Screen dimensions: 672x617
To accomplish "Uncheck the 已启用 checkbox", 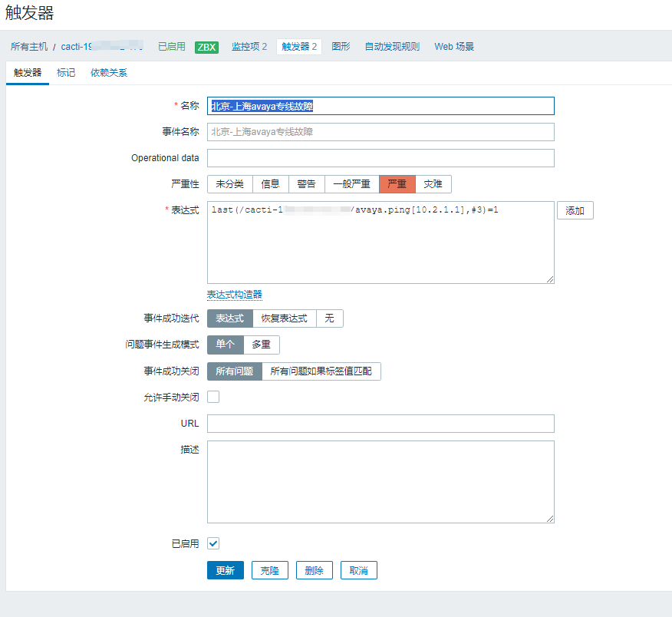I will click(212, 543).
